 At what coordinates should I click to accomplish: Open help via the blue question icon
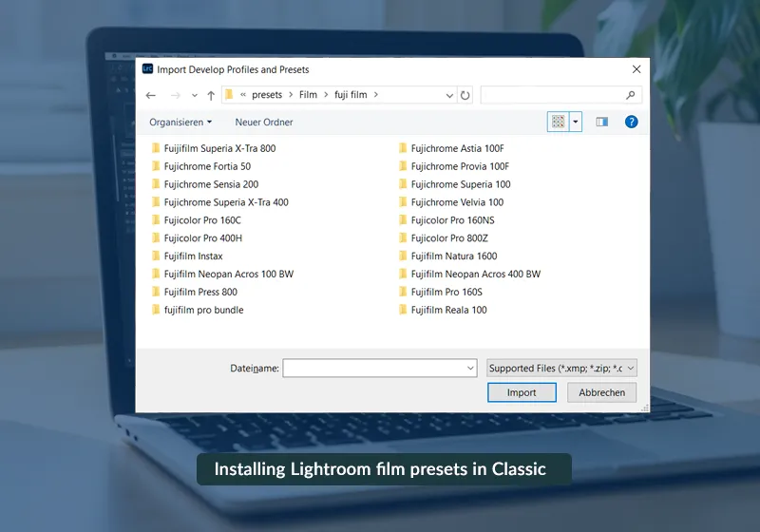tap(631, 122)
